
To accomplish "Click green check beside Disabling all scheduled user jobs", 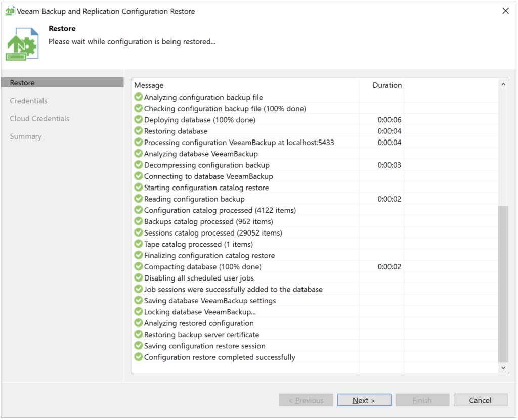I will pyautogui.click(x=139, y=277).
